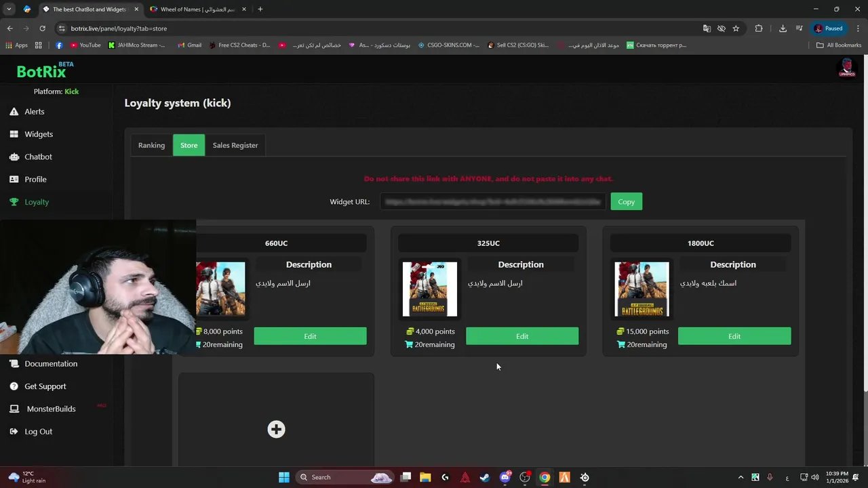Go back with browser back arrow

point(9,28)
